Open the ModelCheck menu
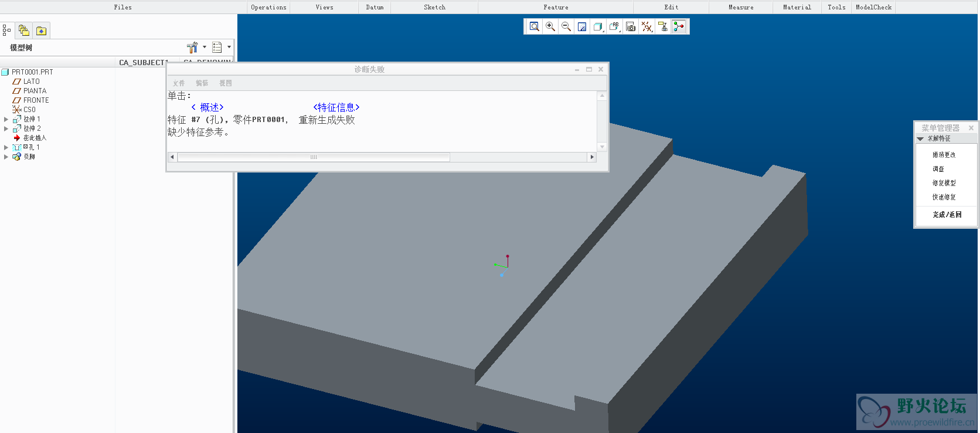Screen dimensions: 980x433 click(x=874, y=7)
